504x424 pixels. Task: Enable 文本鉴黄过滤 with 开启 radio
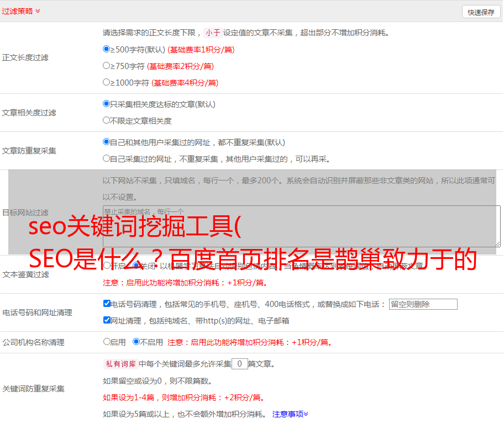pos(107,266)
